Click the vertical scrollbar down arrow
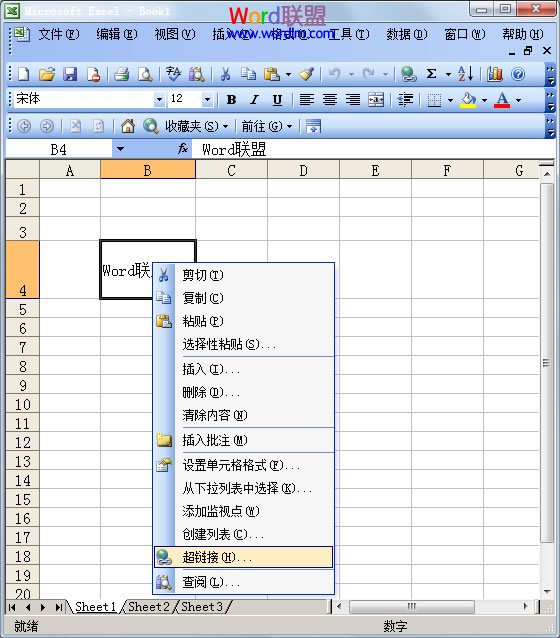This screenshot has width=560, height=638. tap(547, 591)
